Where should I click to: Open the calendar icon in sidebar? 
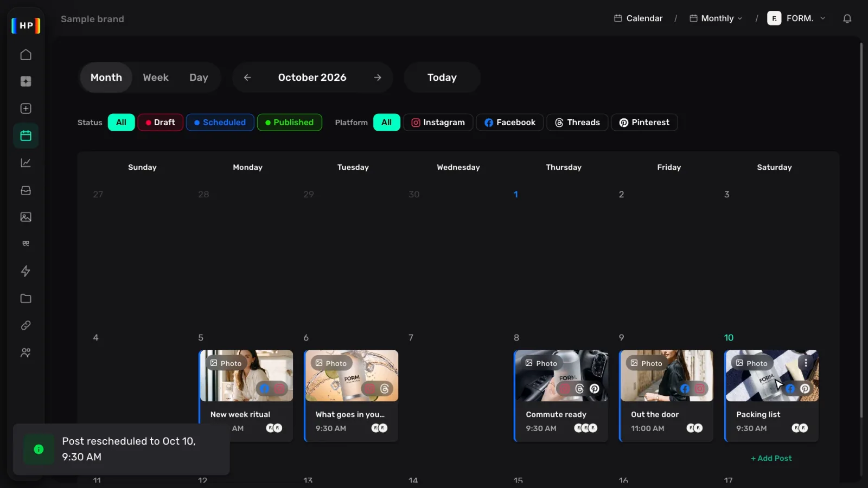(25, 136)
